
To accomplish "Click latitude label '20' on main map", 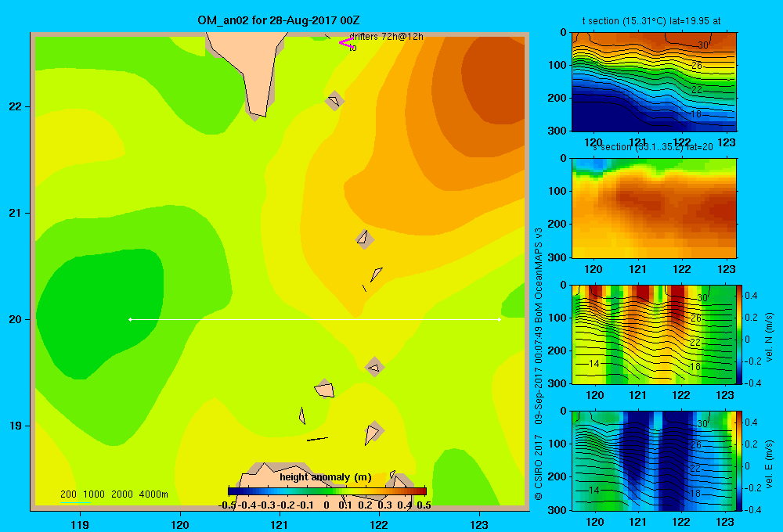I will click(16, 319).
